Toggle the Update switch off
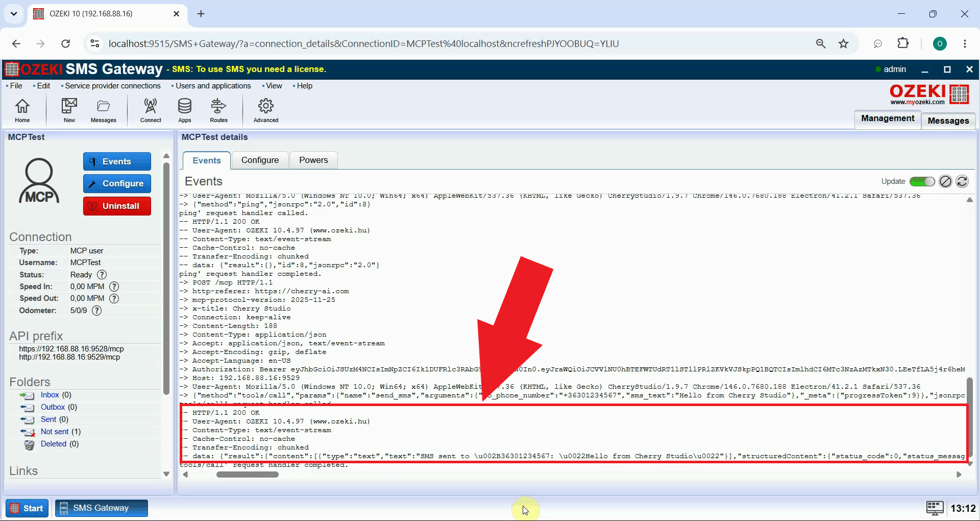This screenshot has height=521, width=980. [x=922, y=181]
